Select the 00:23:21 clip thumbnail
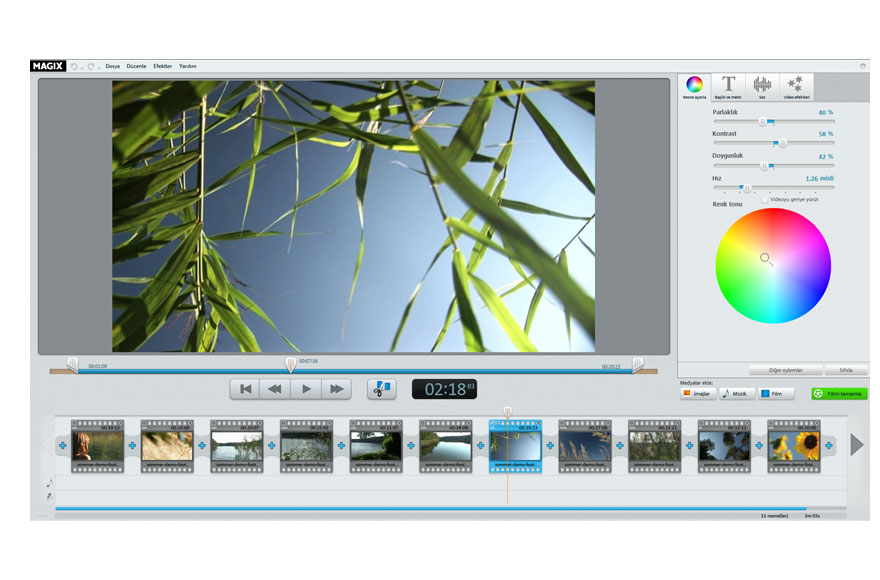This screenshot has height=580, width=880. click(654, 446)
